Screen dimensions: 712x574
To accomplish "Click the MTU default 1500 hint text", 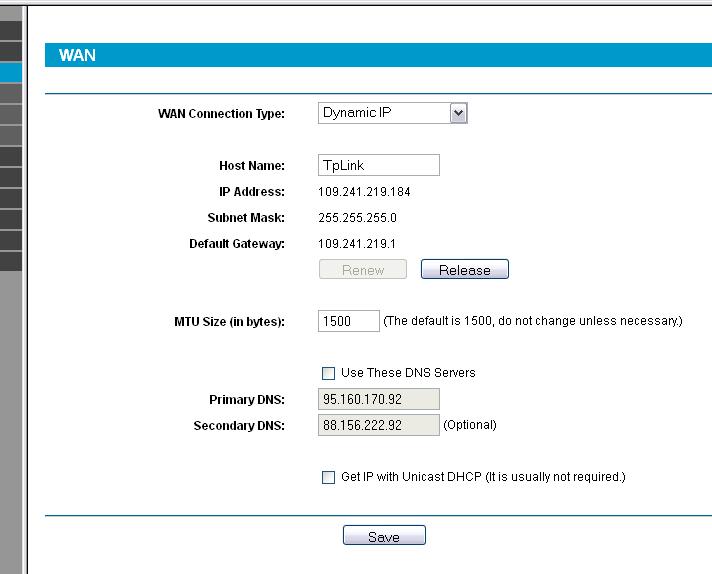I will [532, 321].
